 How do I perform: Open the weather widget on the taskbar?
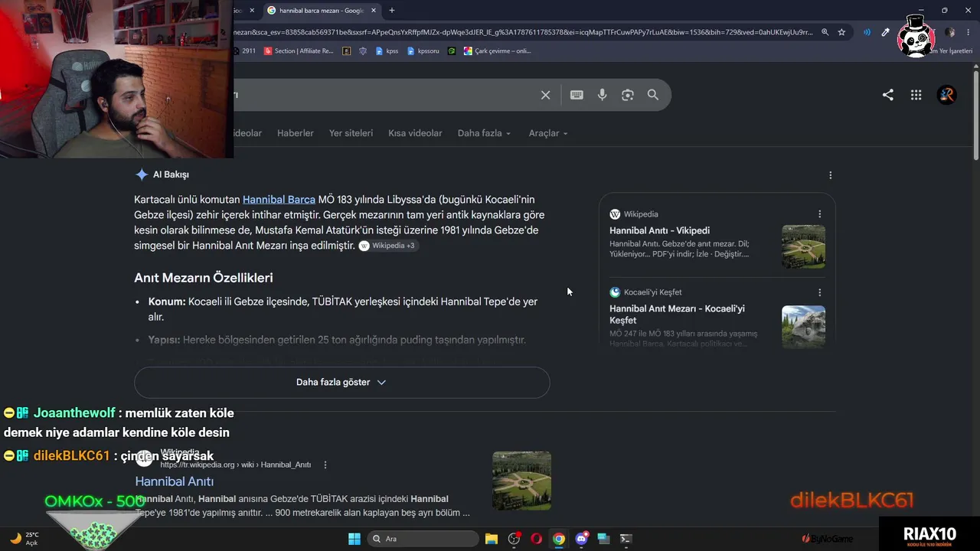point(23,539)
